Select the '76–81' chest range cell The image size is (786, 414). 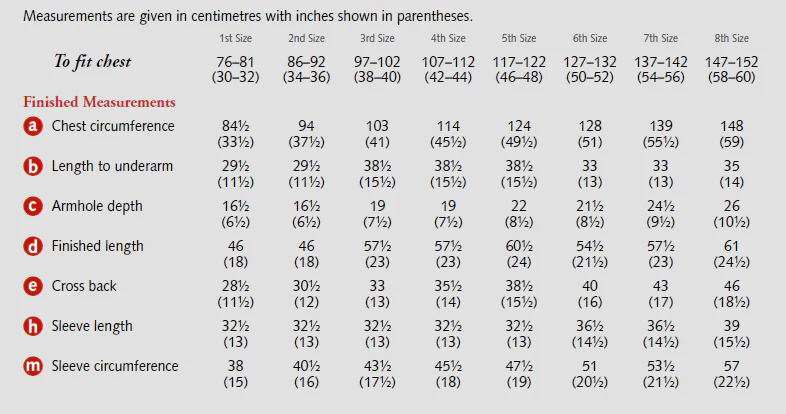point(236,62)
